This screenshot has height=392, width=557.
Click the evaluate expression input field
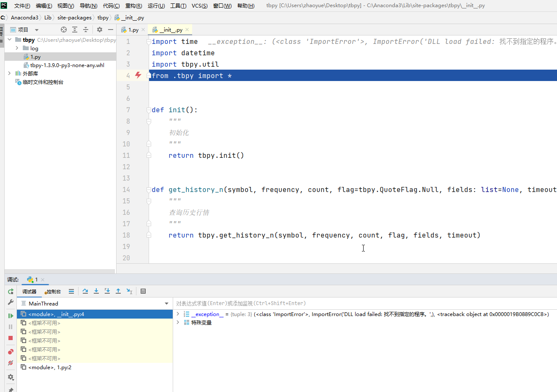[365, 303]
